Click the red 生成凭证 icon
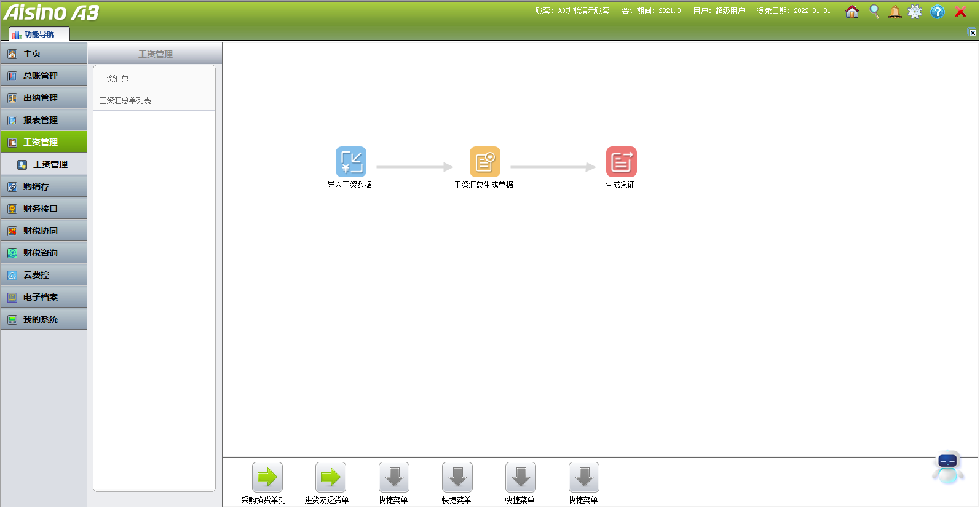 (621, 162)
